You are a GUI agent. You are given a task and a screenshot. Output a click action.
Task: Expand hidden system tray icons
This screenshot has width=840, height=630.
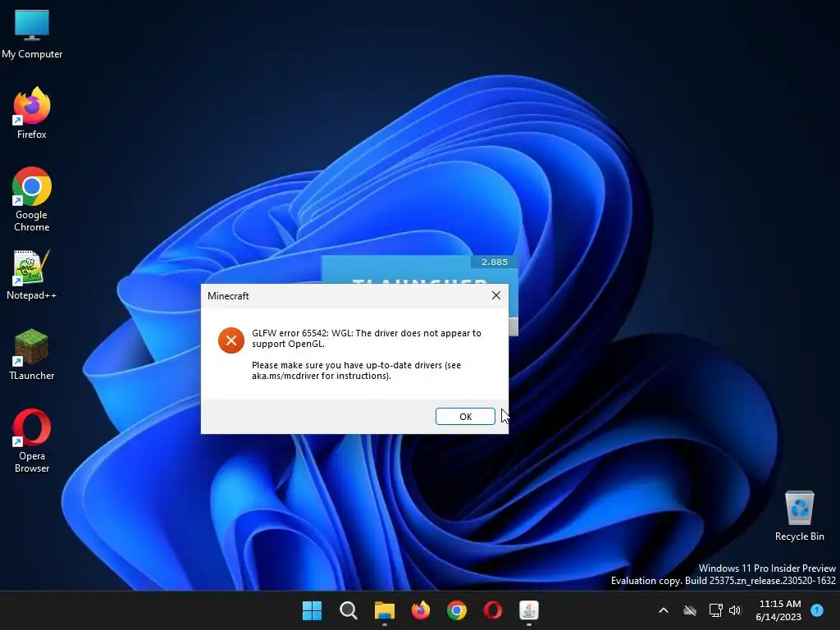coord(663,610)
